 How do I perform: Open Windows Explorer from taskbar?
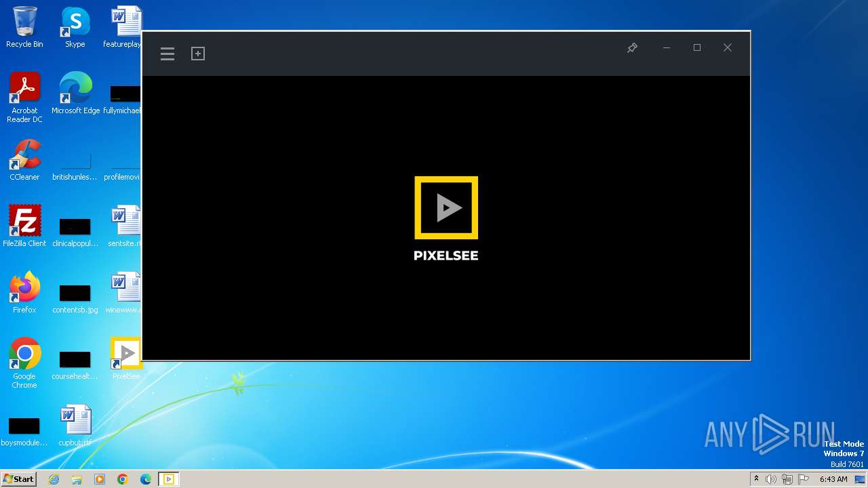point(77,479)
